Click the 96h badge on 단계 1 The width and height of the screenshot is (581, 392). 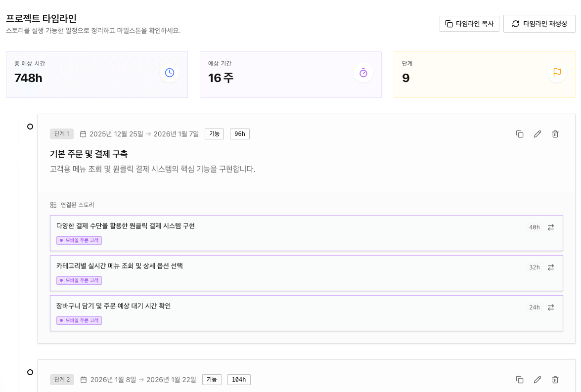point(239,133)
